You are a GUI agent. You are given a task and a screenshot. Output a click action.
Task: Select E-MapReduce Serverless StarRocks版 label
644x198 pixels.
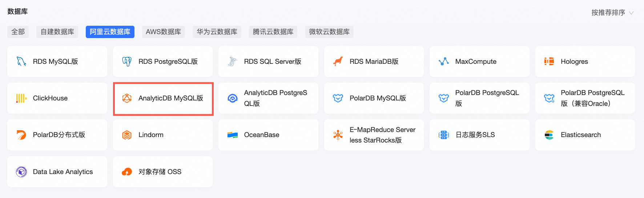pyautogui.click(x=383, y=135)
